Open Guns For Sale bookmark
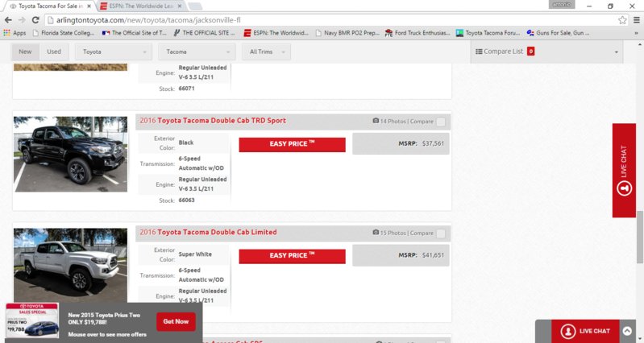Viewport: 644px width, 343px height. click(x=559, y=33)
